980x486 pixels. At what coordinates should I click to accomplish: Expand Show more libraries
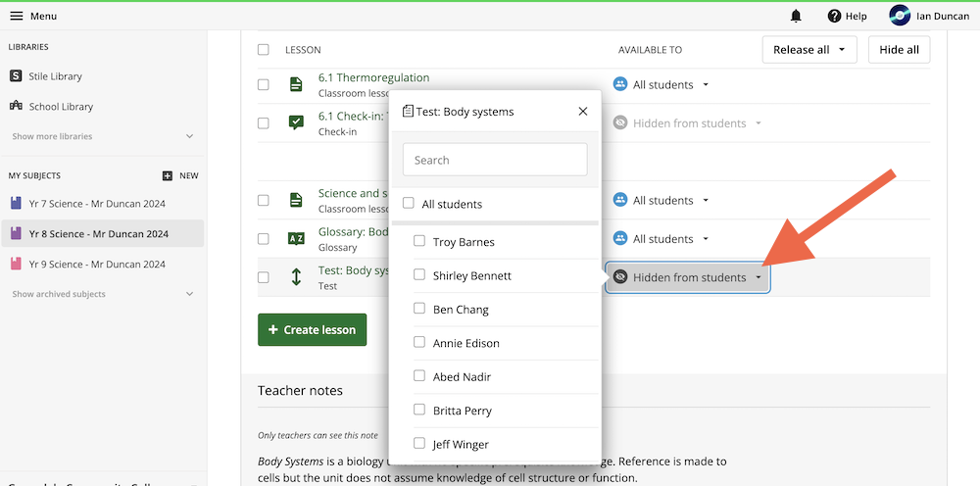click(x=52, y=136)
